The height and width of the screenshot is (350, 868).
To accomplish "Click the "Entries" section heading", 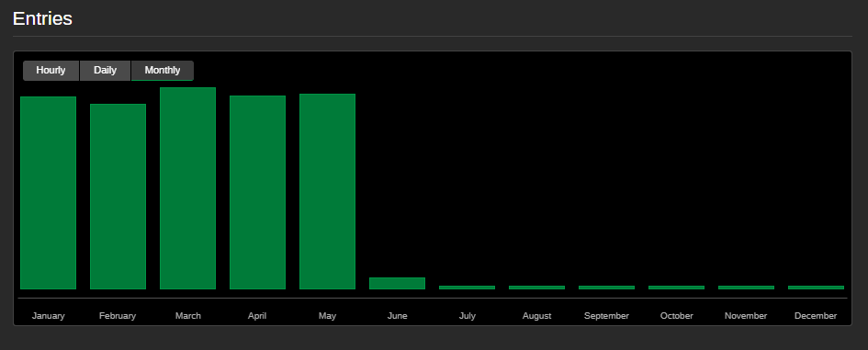I will click(42, 18).
